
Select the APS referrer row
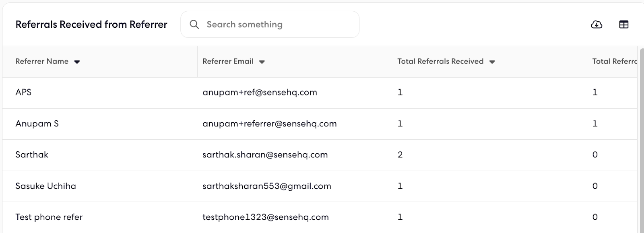[320, 93]
